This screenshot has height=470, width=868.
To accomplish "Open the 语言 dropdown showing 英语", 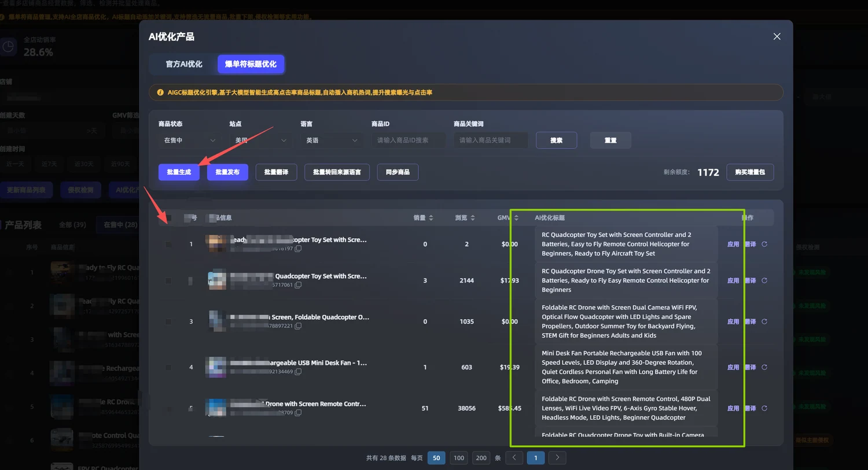I will [x=332, y=140].
